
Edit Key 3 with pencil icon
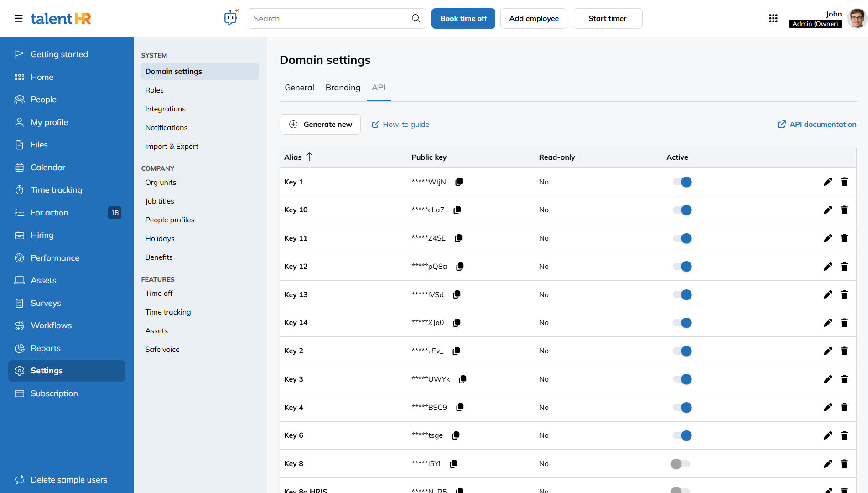point(828,379)
